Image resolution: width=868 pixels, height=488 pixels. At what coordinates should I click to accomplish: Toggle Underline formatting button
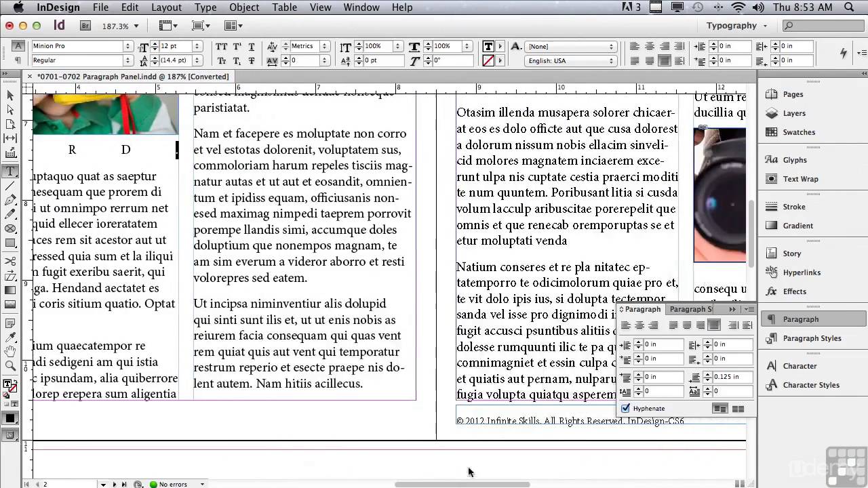(x=252, y=46)
